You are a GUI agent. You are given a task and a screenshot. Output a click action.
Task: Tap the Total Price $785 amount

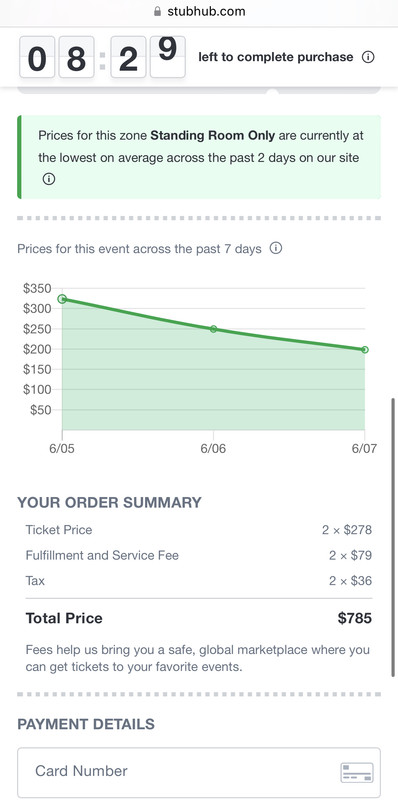tap(355, 618)
